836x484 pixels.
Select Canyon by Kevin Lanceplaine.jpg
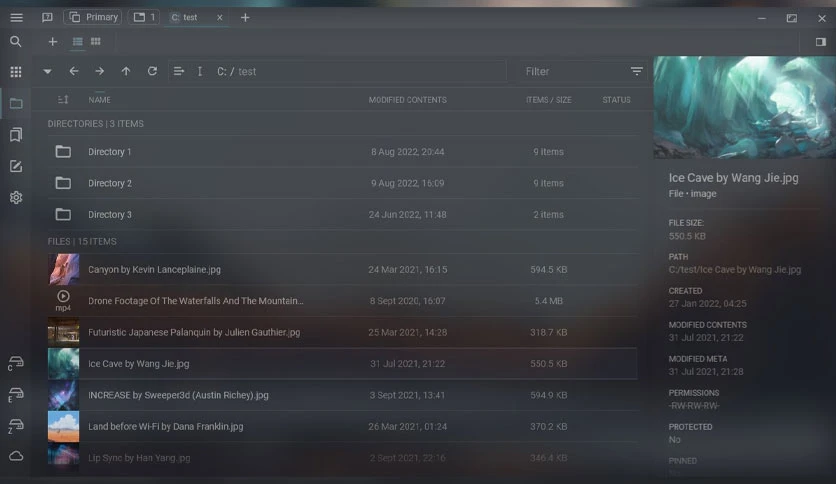point(342,270)
